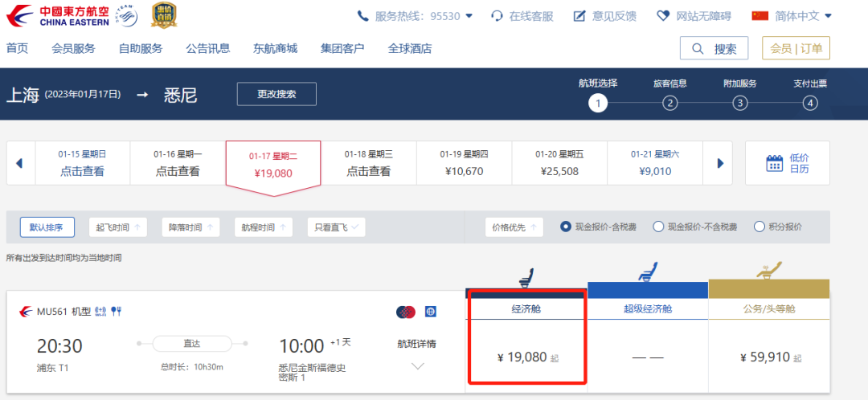This screenshot has width=868, height=400.
Task: Select the 01-18 星期三 date tab
Action: [369, 163]
